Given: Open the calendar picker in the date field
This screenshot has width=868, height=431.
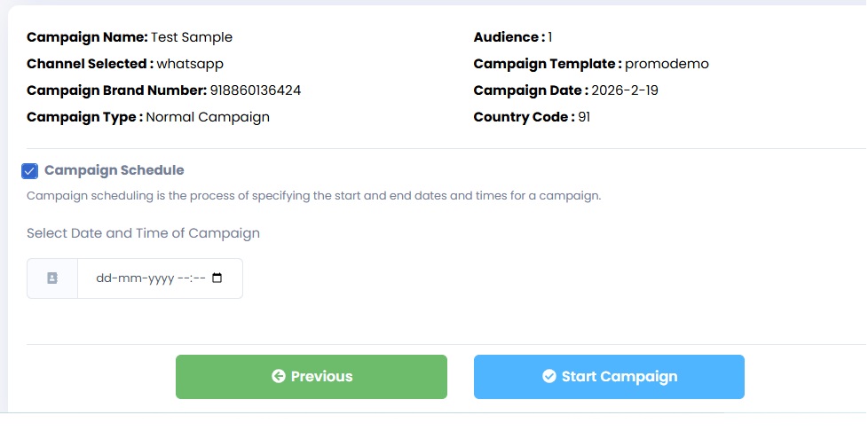Looking at the screenshot, I should [217, 278].
